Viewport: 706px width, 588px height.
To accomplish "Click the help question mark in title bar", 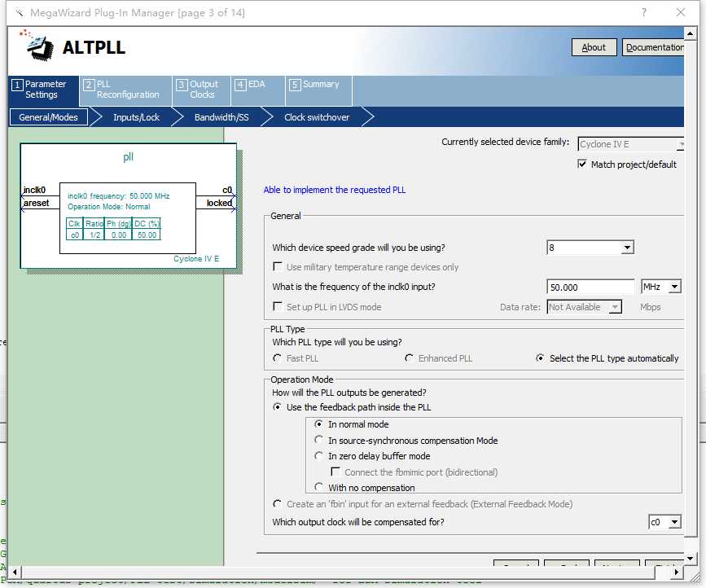I will tap(644, 12).
